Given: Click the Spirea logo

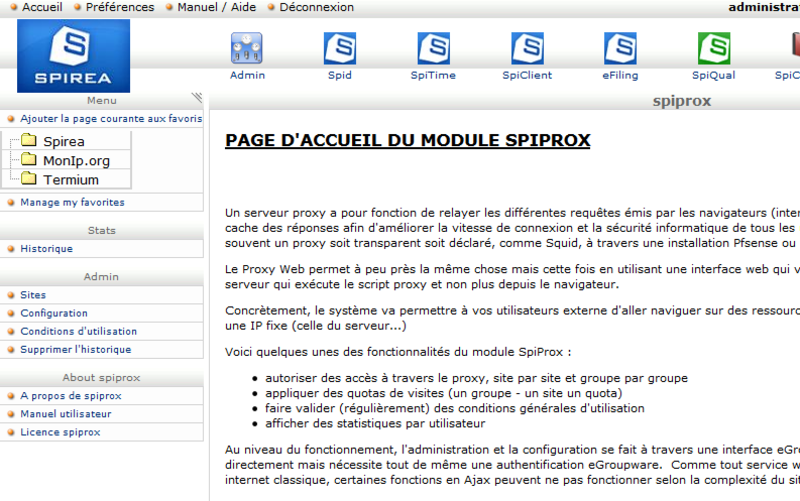Looking at the screenshot, I should point(73,56).
